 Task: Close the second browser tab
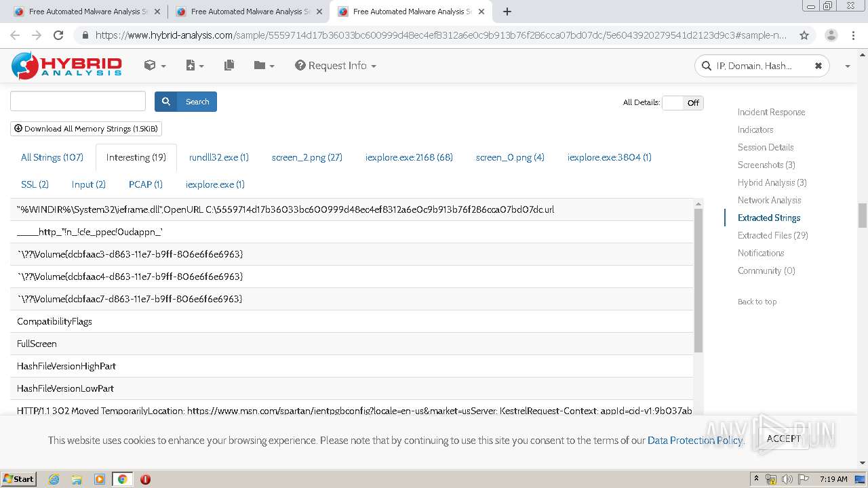tap(319, 12)
